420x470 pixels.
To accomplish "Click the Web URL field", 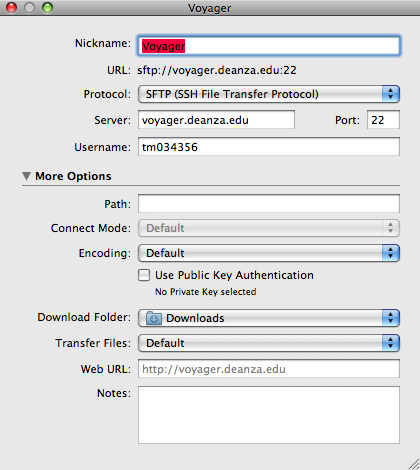I will [269, 369].
